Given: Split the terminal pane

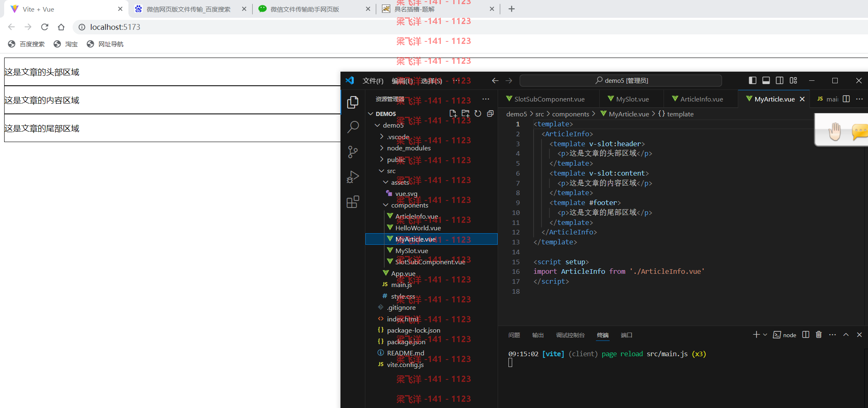Looking at the screenshot, I should (x=806, y=335).
